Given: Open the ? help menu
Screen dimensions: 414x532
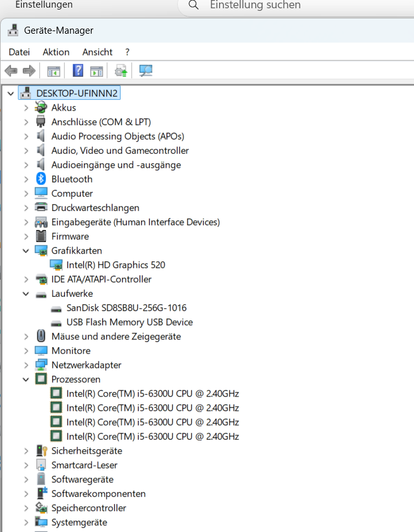Looking at the screenshot, I should coord(127,52).
